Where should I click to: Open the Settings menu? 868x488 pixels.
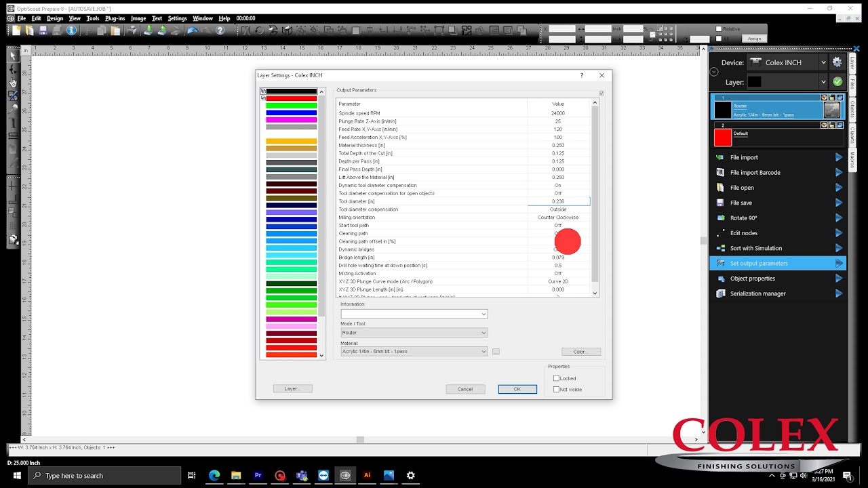pyautogui.click(x=177, y=18)
